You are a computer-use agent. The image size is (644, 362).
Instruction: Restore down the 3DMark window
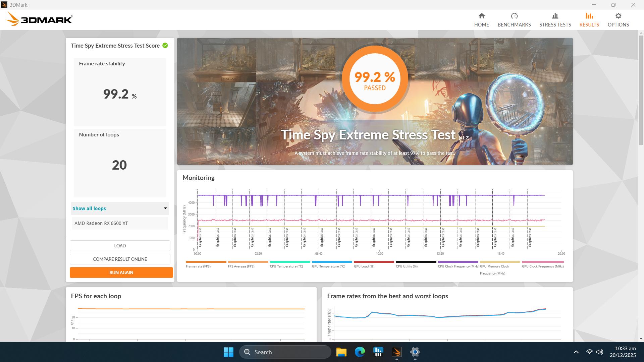[613, 5]
